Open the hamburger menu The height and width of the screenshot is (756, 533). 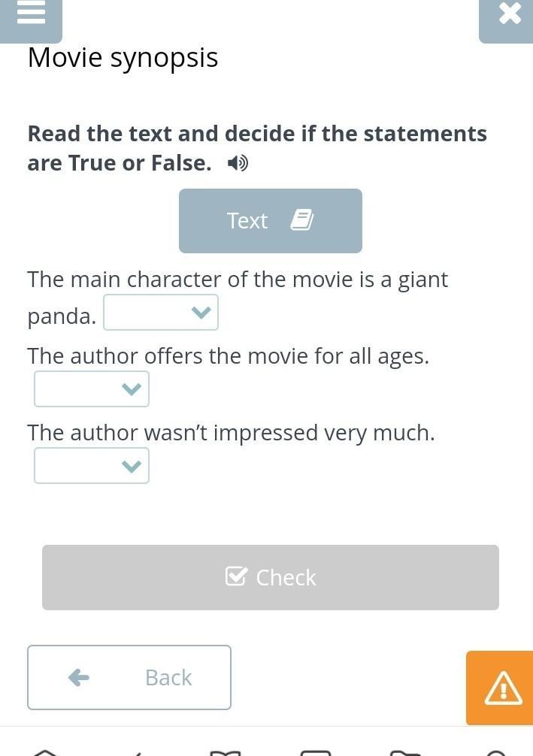click(x=31, y=15)
